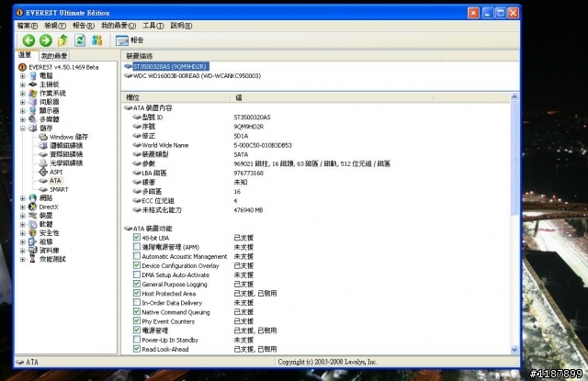Select the 實際磁碟機 tree item

66,154
